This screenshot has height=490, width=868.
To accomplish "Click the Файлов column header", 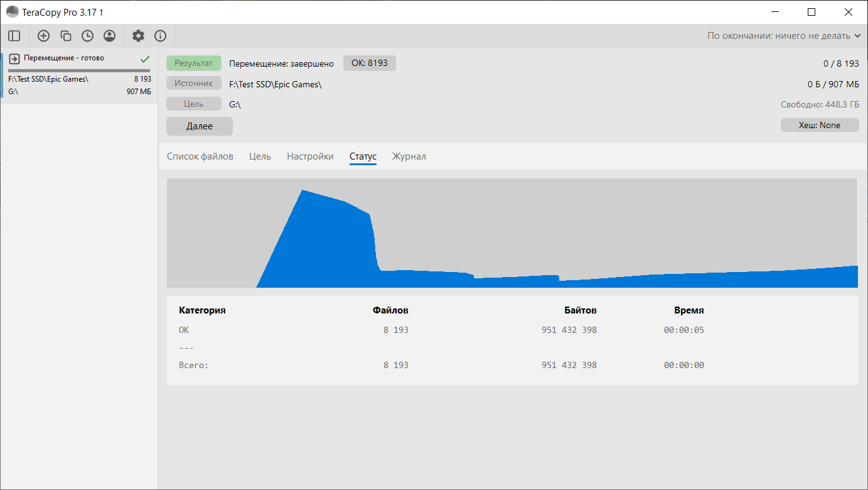I will 390,310.
